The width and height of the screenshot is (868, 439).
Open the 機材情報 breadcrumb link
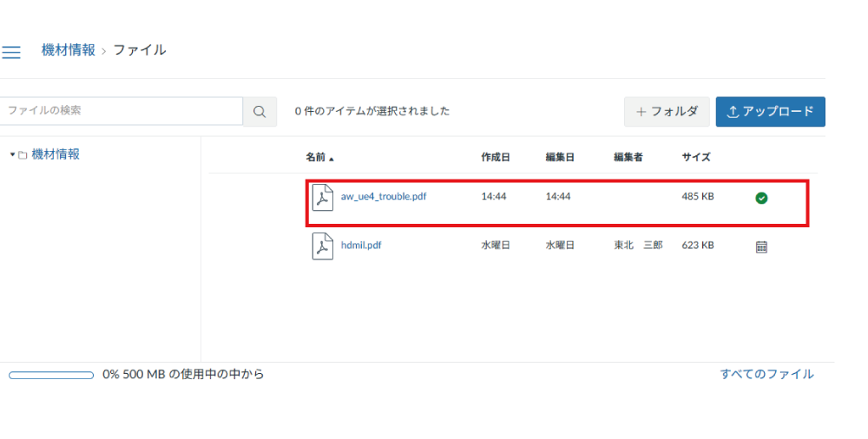click(68, 49)
